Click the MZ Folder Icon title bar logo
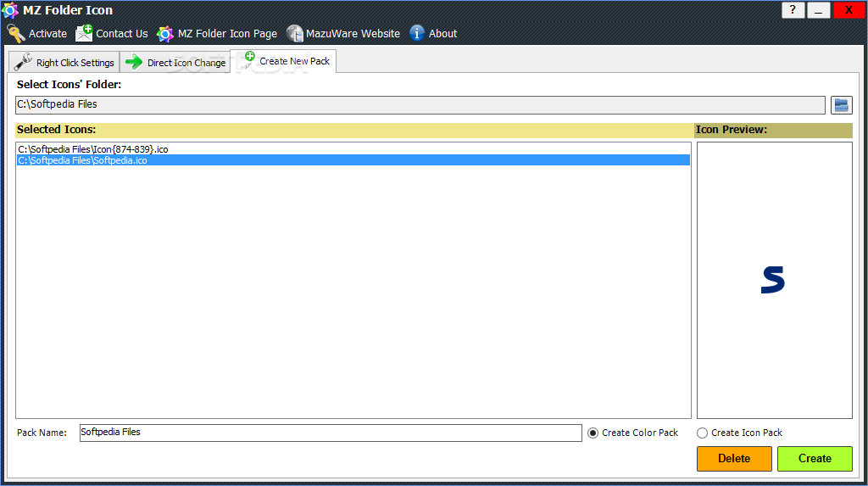Screen dimensions: 868x486 pos(10,10)
